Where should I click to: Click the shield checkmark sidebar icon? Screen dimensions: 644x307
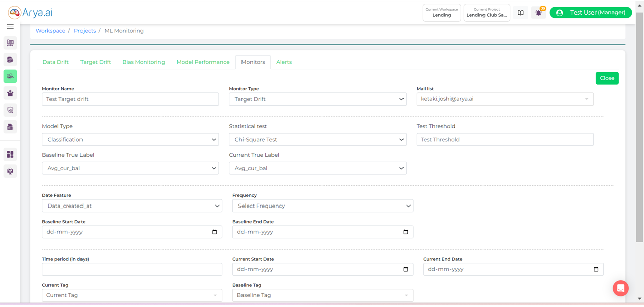10,110
